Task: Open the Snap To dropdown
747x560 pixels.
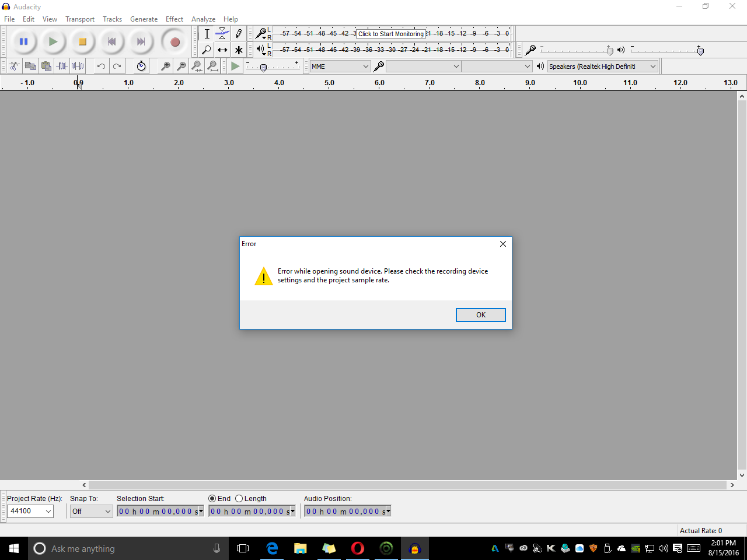Action: pyautogui.click(x=91, y=511)
